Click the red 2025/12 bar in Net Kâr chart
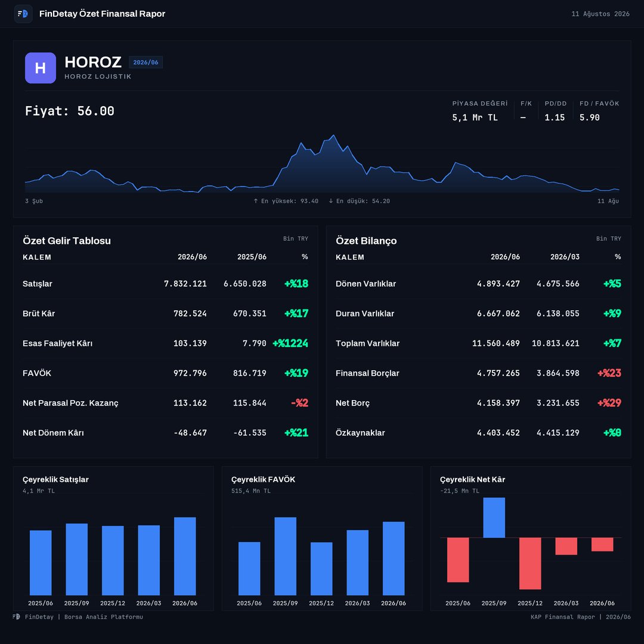This screenshot has height=644, width=644. (530, 563)
